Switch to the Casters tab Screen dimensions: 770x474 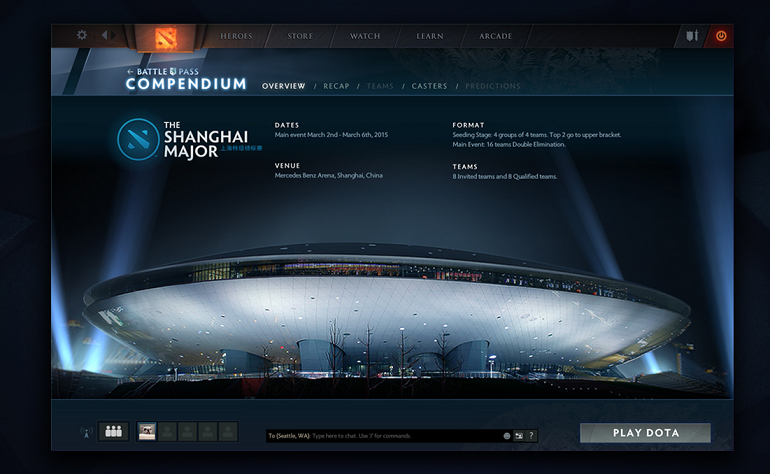pyautogui.click(x=430, y=86)
